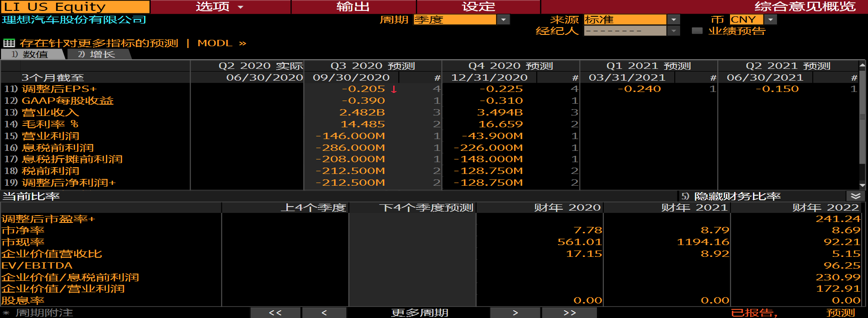The height and width of the screenshot is (318, 868).
Task: Click the 周期附注 footnote
Action: tap(44, 313)
